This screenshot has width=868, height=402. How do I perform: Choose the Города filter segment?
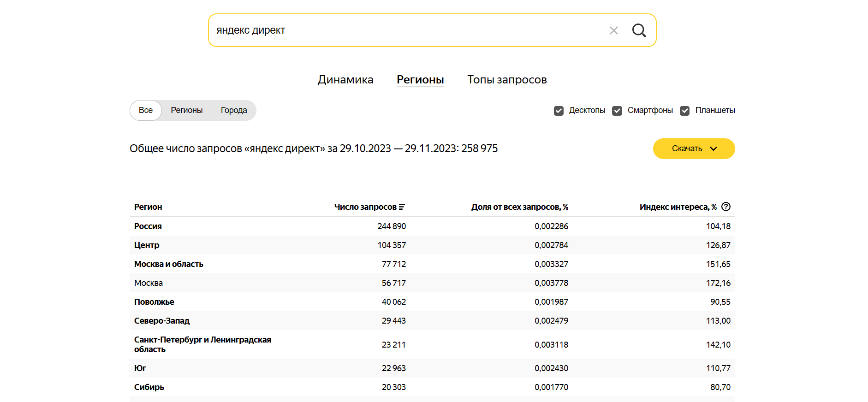click(x=234, y=110)
